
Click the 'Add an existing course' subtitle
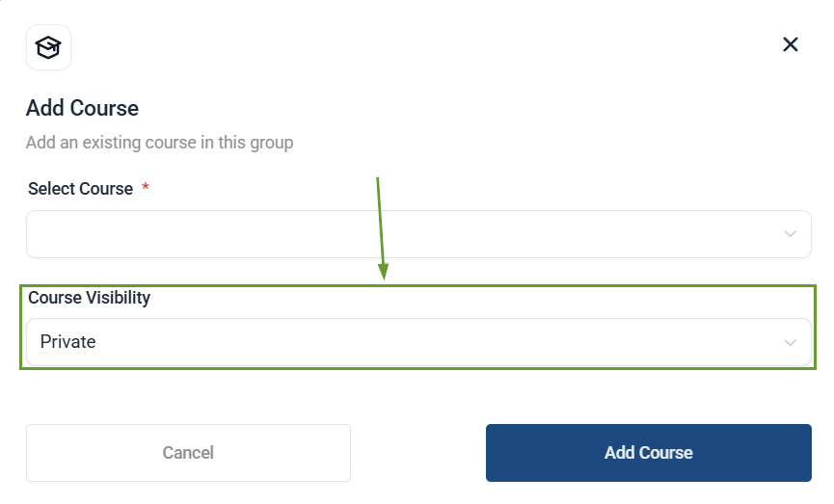[159, 143]
